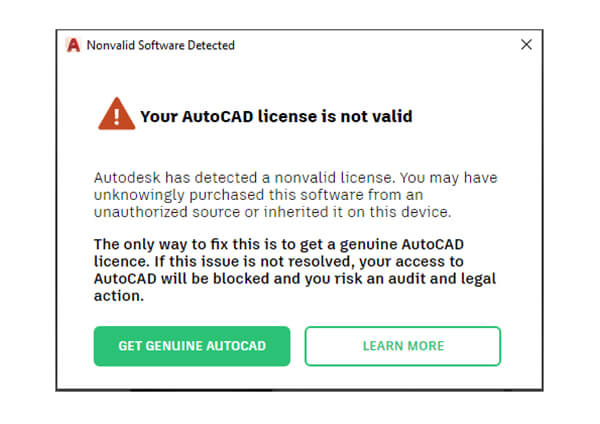Click the "Your AutoCAD license is not valid" heading
This screenshot has width=600, height=424.
[x=276, y=117]
